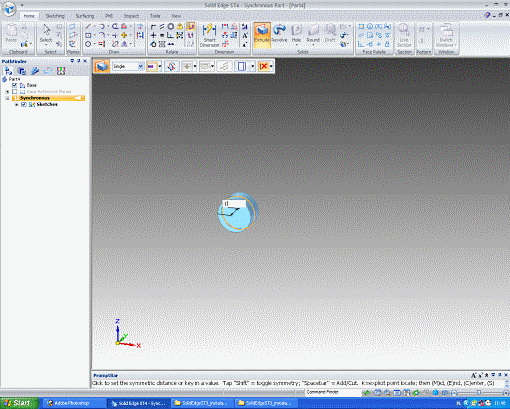Activate the Extrude command in Solids
Screen dimensions: 510x409
[x=262, y=34]
